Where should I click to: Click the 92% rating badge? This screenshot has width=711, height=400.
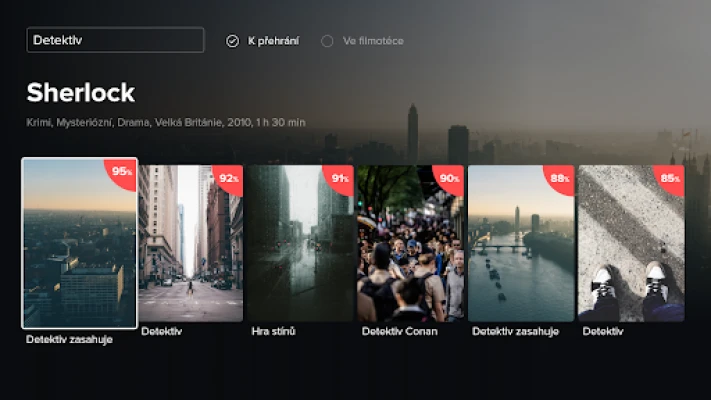click(x=229, y=179)
